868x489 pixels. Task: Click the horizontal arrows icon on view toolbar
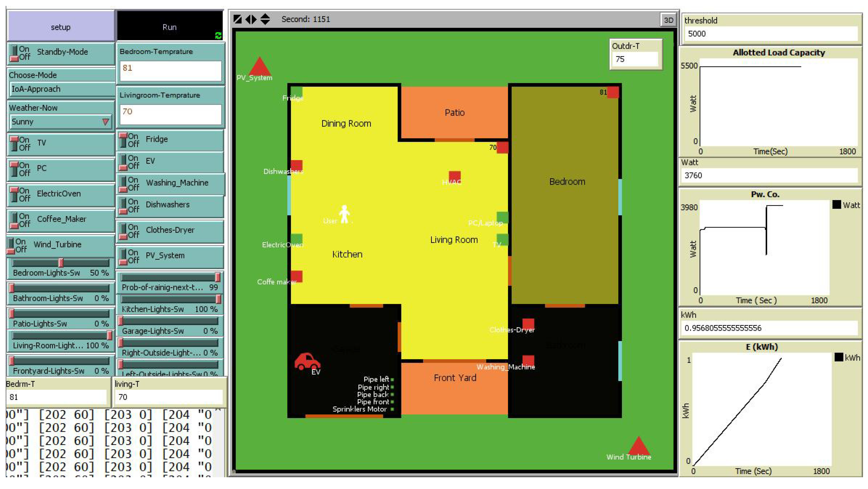click(x=251, y=19)
